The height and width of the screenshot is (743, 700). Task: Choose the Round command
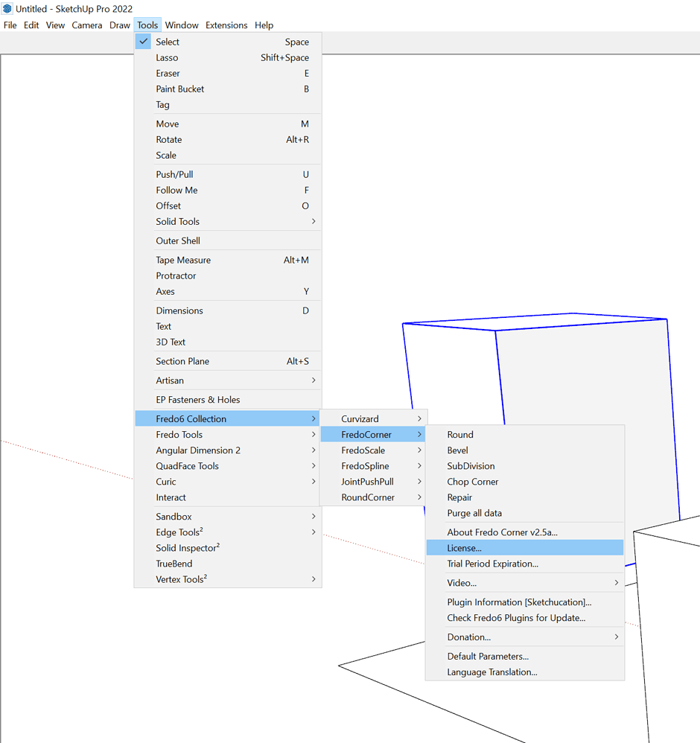click(460, 434)
